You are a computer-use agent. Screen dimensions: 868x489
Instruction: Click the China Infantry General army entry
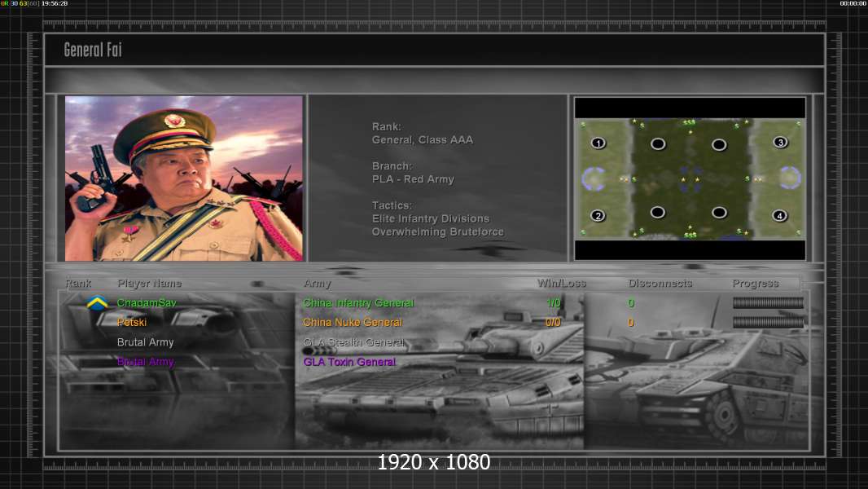[358, 303]
